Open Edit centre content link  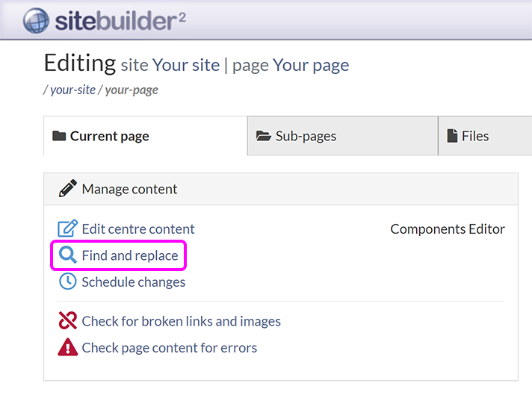(138, 228)
